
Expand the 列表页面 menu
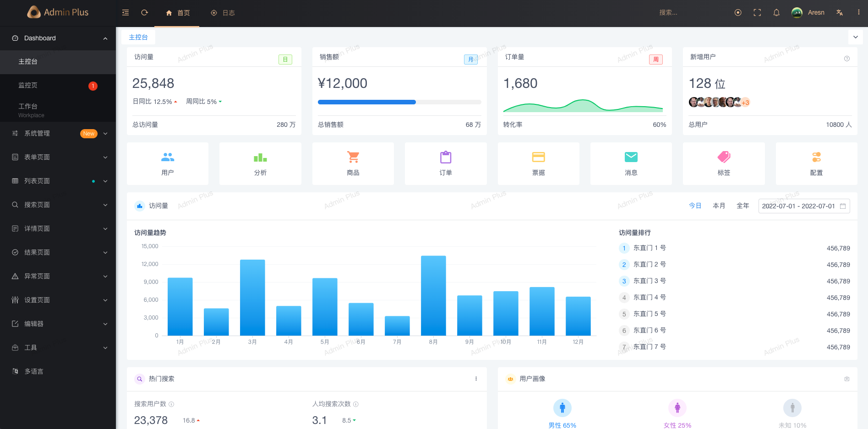click(x=58, y=181)
